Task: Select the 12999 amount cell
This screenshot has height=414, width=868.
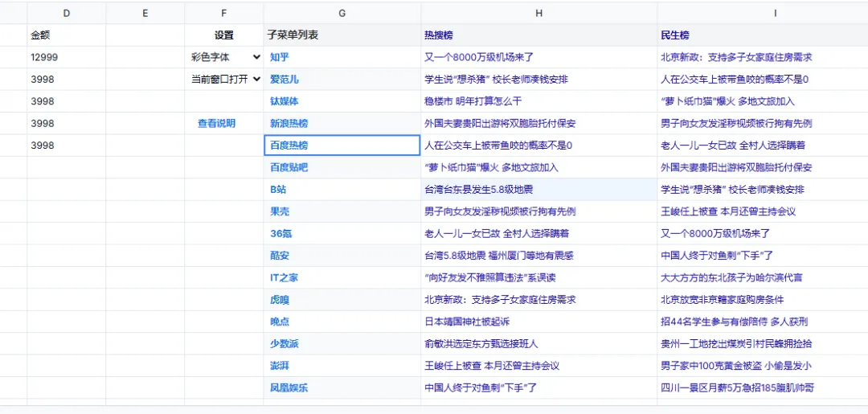Action: (x=67, y=57)
